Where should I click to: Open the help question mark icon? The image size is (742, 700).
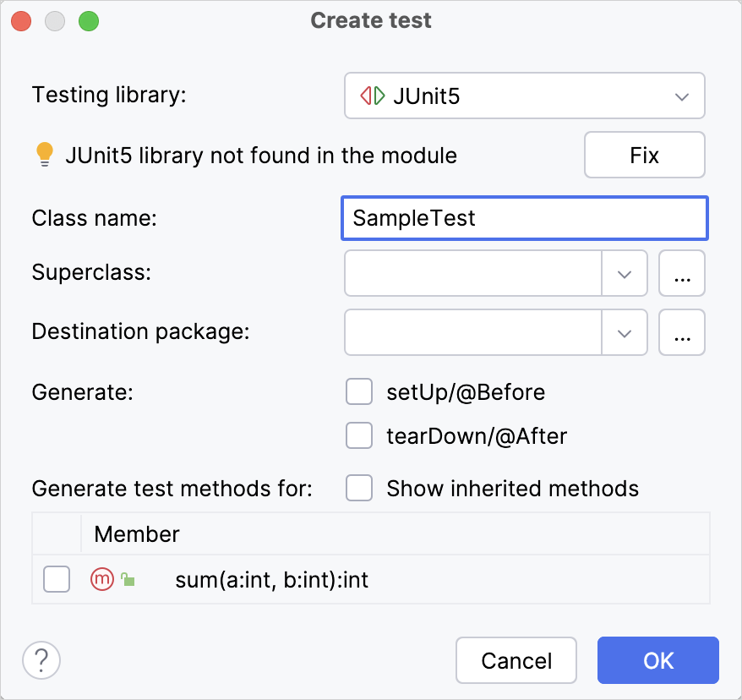coord(41,660)
